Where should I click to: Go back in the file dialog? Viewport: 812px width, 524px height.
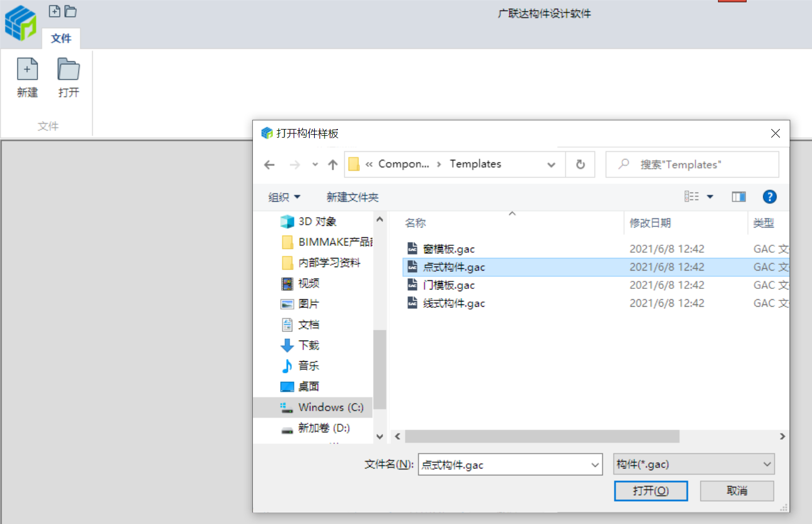[270, 165]
